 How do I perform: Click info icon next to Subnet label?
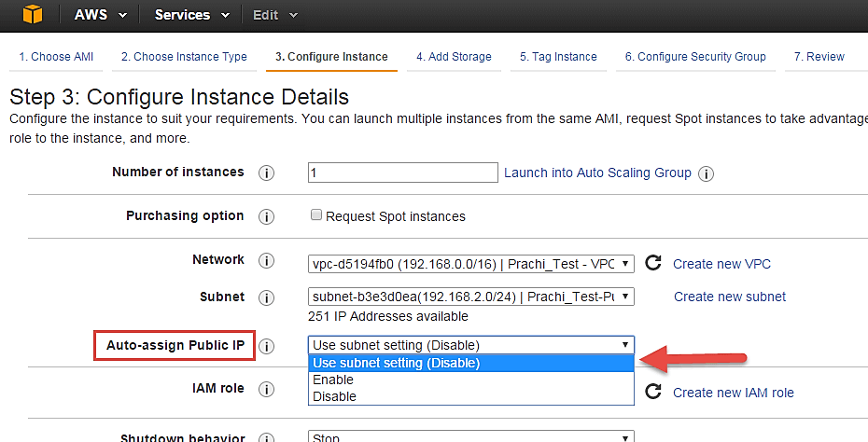point(266,297)
